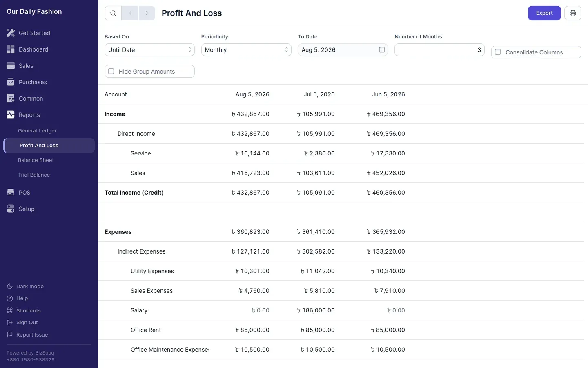Click the BizSouq phone number +880 1580-538328
Screen dimensions: 588x368
click(31, 360)
